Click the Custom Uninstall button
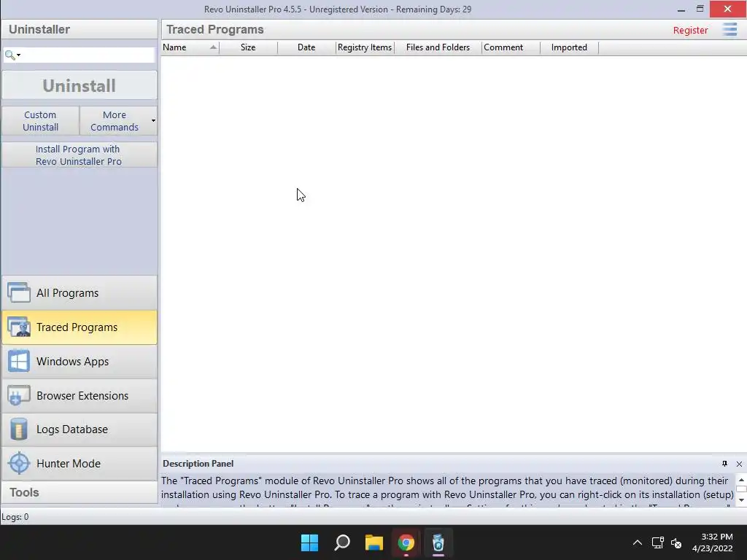The image size is (747, 560). tap(41, 121)
